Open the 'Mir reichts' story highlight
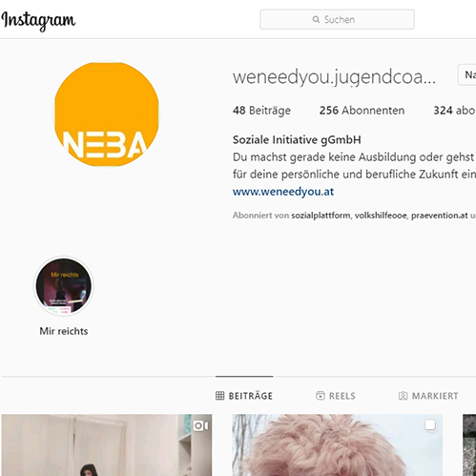The image size is (476, 476). click(64, 286)
